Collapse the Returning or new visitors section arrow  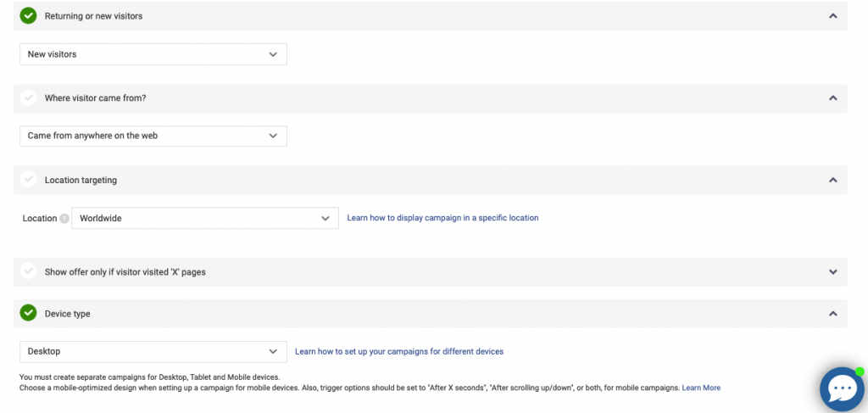[832, 16]
